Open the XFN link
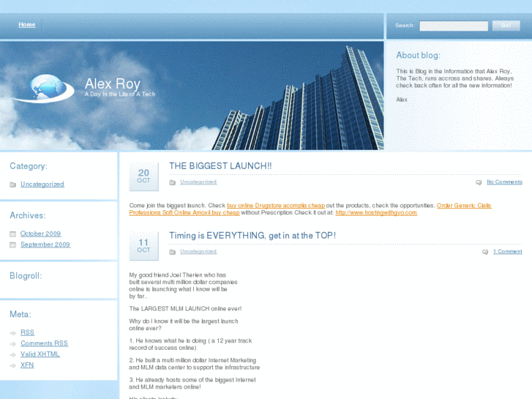 [x=27, y=365]
